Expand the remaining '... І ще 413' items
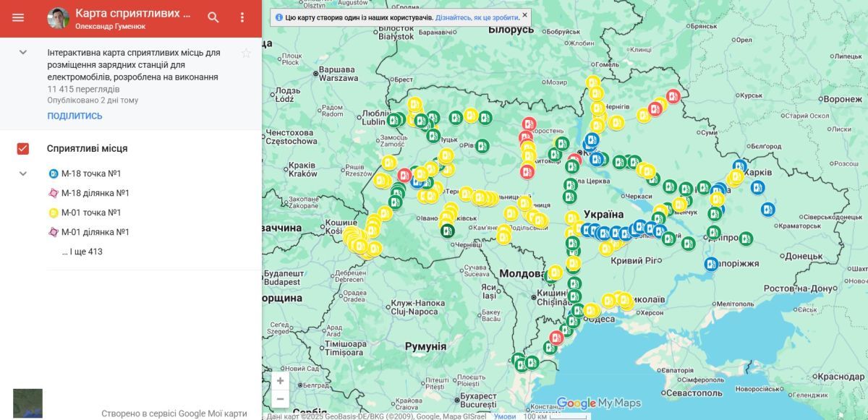 point(82,252)
